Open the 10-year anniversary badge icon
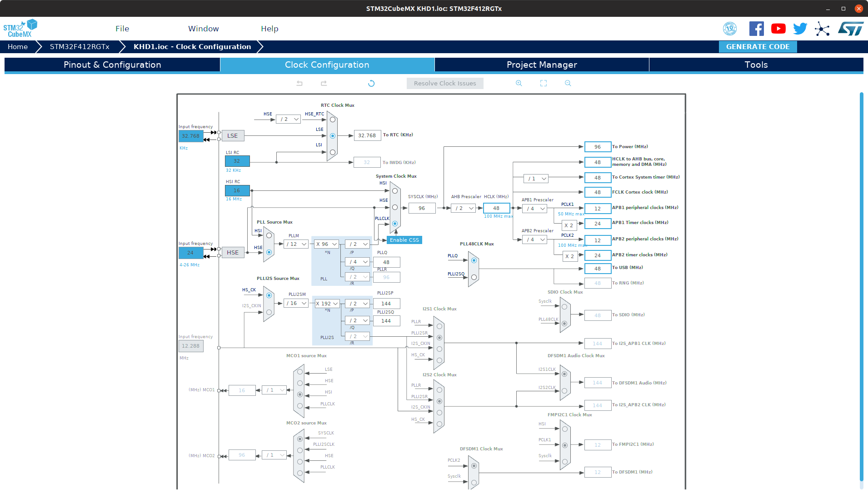 [730, 29]
